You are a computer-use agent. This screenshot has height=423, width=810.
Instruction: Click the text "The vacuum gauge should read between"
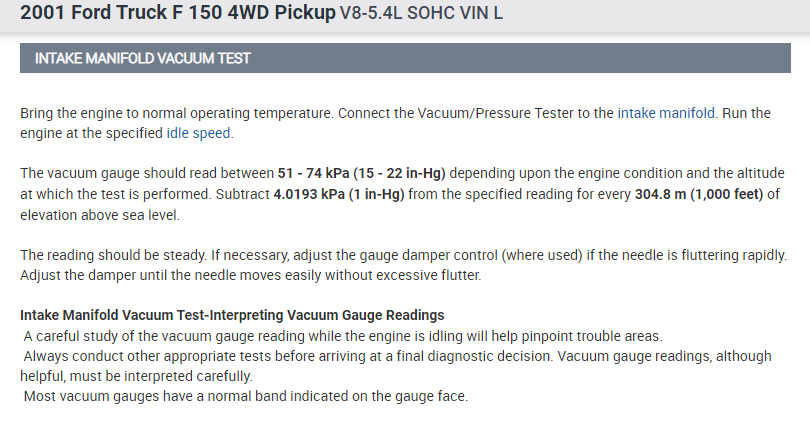143,173
